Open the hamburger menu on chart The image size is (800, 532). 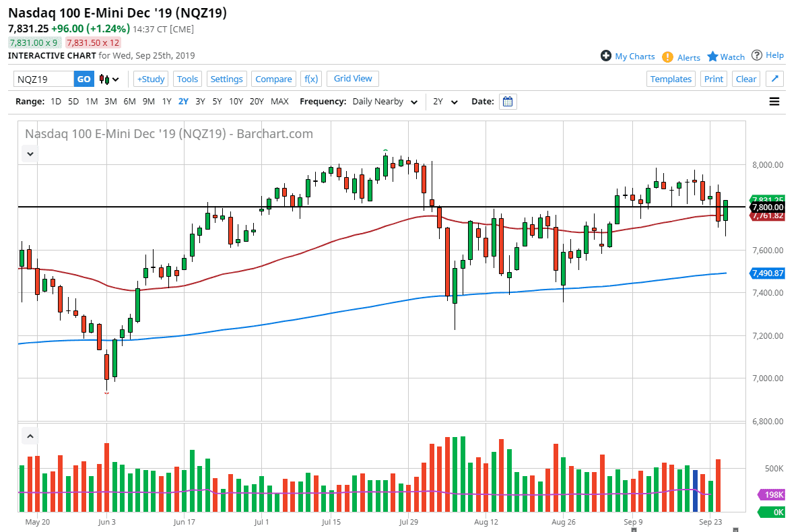(774, 101)
